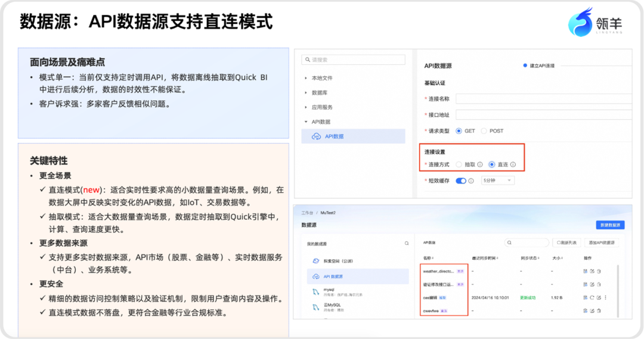The width and height of the screenshot is (644, 339).
Task: Click the info icon next to 直连
Action: tap(513, 164)
